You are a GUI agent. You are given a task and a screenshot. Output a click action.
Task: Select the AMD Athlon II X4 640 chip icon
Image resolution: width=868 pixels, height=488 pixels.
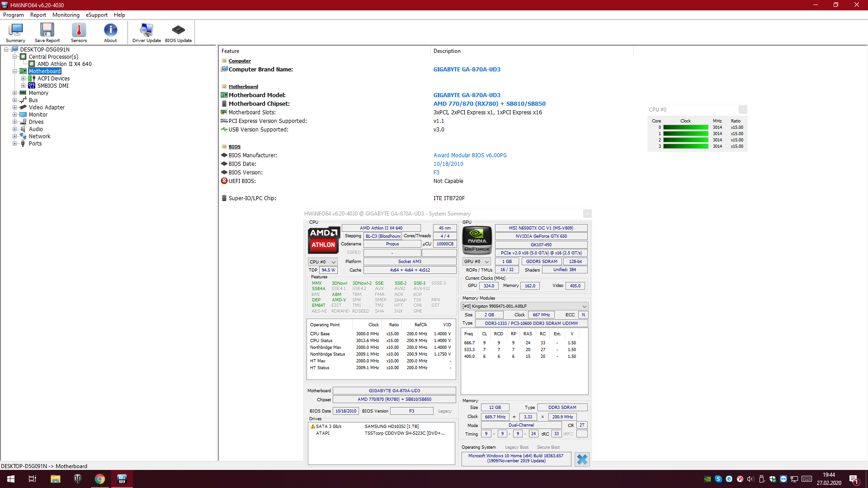[x=32, y=64]
